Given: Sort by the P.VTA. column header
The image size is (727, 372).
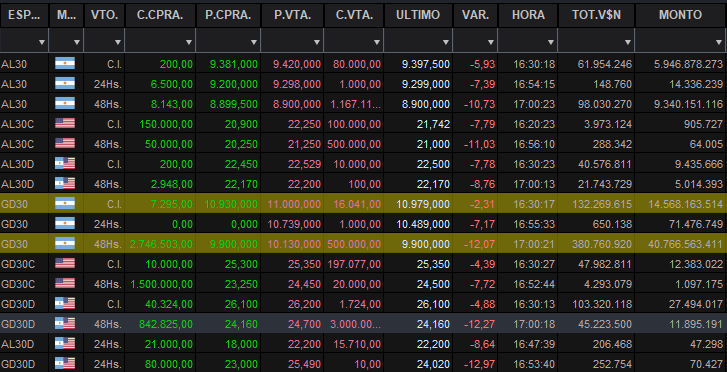Looking at the screenshot, I should (x=292, y=15).
